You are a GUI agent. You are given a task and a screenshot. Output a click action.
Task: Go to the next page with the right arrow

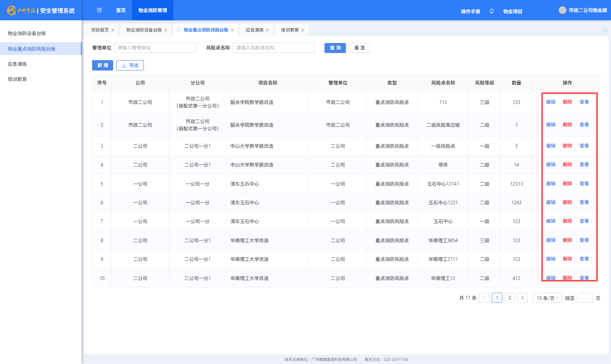(522, 298)
